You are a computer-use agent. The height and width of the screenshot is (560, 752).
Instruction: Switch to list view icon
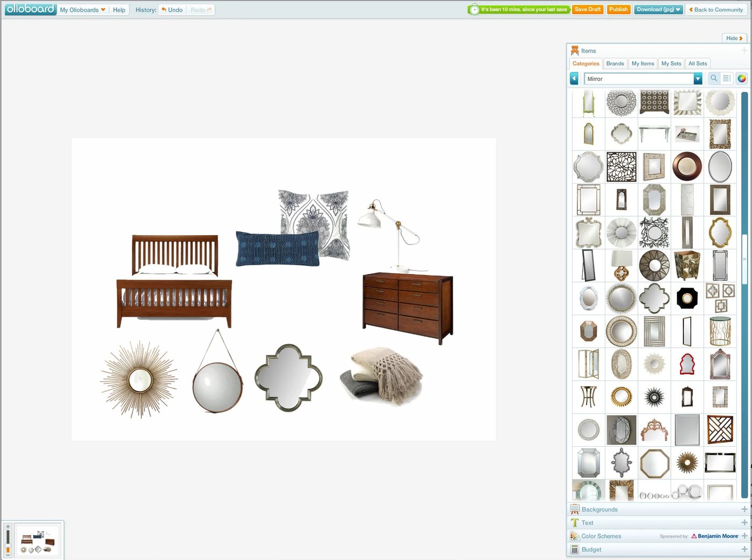click(x=727, y=78)
